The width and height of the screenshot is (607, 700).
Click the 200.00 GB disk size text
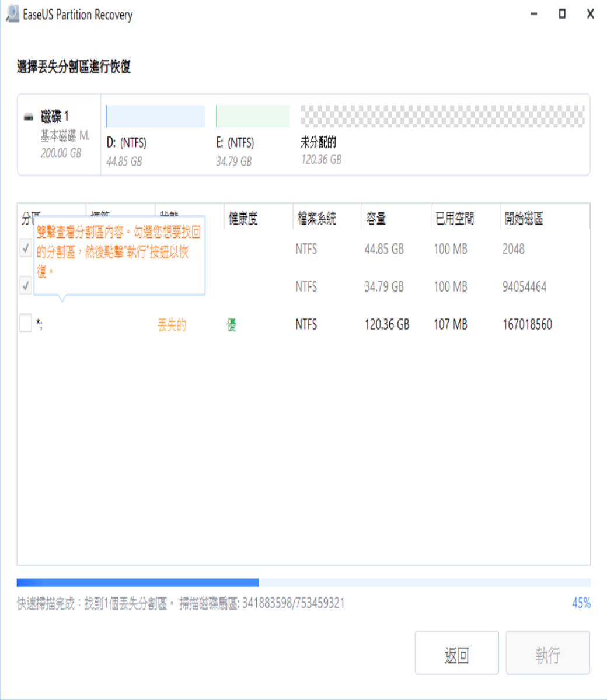click(61, 153)
